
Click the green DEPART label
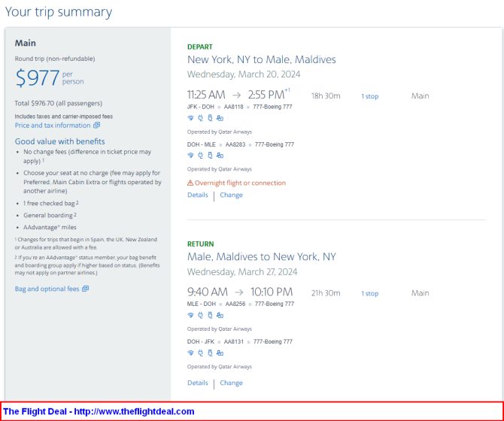click(200, 47)
